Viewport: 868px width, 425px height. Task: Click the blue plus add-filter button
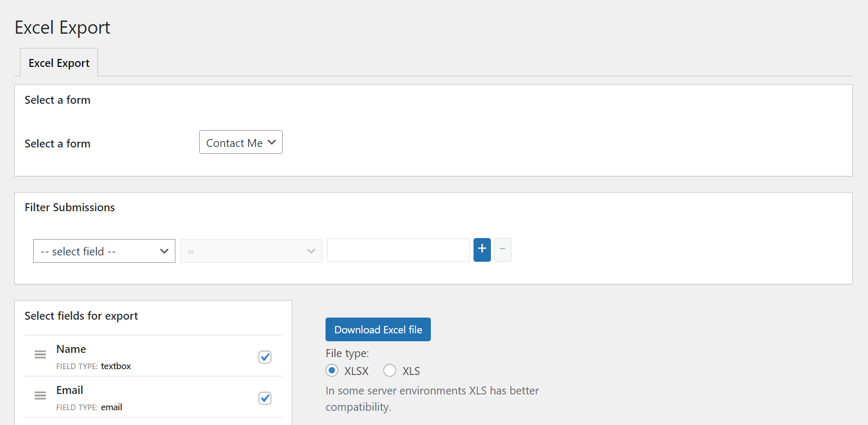(x=482, y=250)
